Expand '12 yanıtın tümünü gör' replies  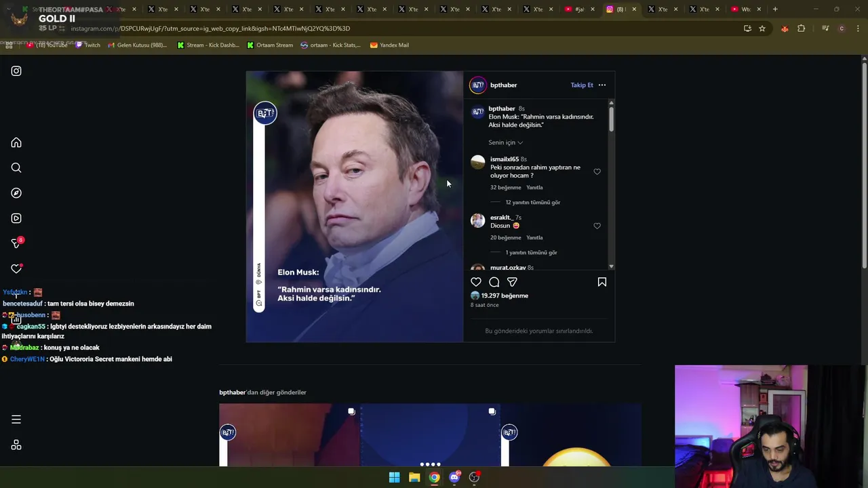(533, 203)
